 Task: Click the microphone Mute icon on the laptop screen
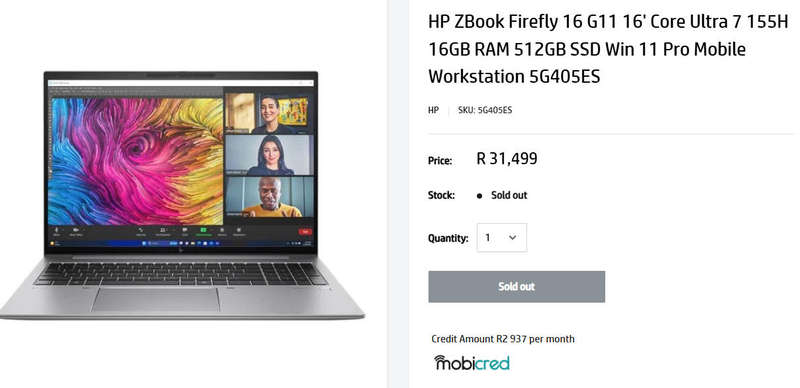[57, 230]
